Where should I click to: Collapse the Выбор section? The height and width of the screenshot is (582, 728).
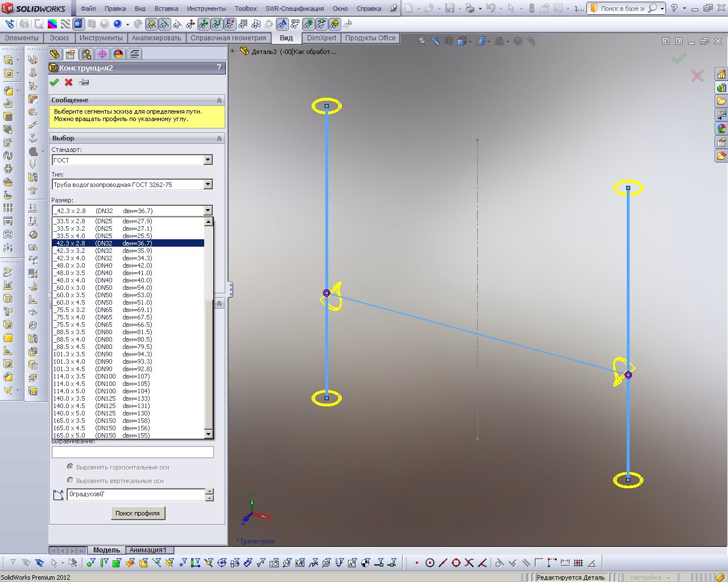click(219, 138)
